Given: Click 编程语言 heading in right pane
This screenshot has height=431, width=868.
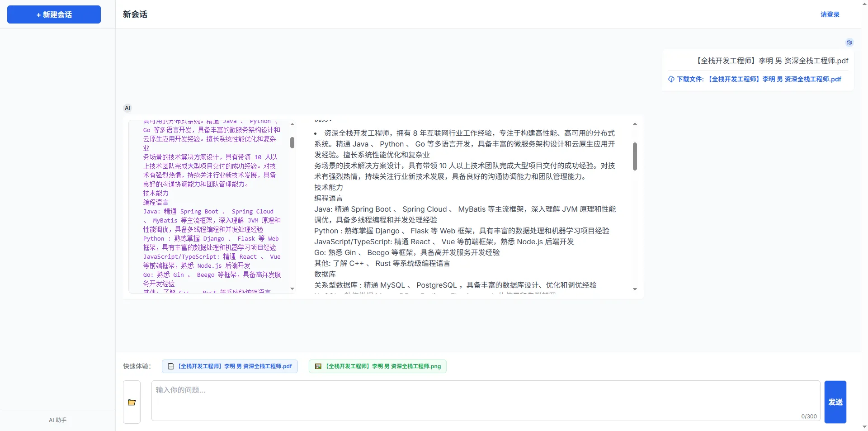Looking at the screenshot, I should (329, 198).
